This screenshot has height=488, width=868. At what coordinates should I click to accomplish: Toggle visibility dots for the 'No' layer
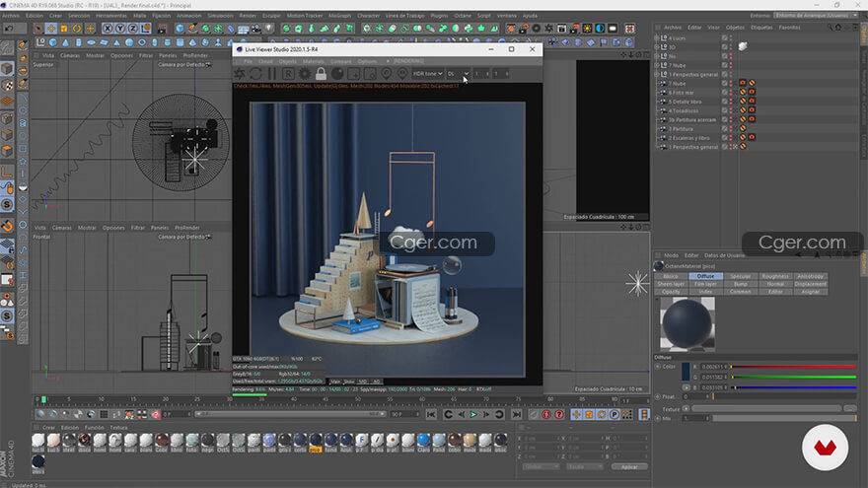point(731,56)
